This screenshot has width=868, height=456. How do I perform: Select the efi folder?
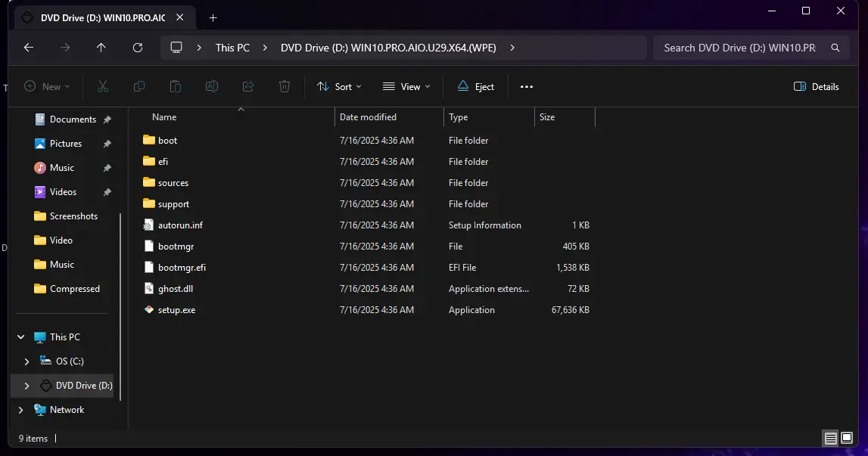click(163, 162)
